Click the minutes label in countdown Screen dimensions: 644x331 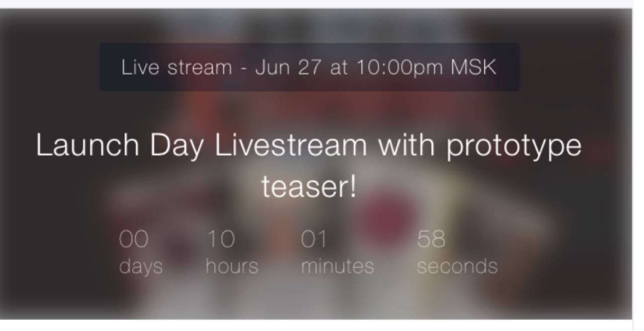(338, 266)
